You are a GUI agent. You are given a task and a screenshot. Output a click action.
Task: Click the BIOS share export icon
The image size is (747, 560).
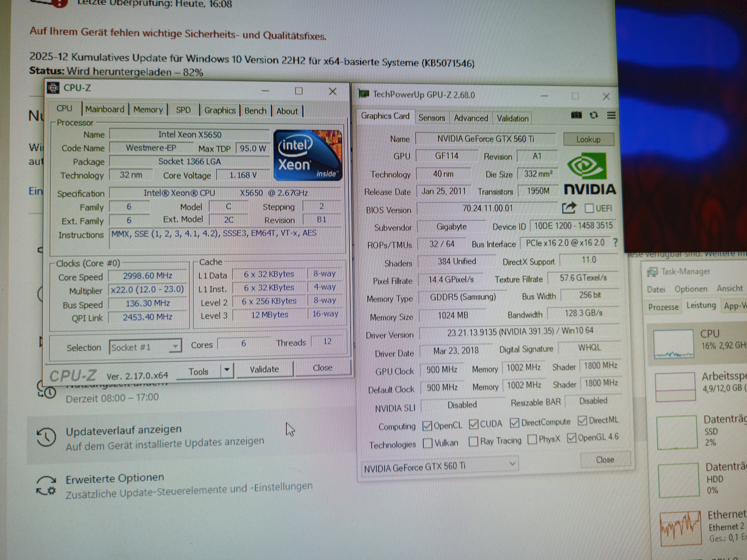click(x=569, y=208)
